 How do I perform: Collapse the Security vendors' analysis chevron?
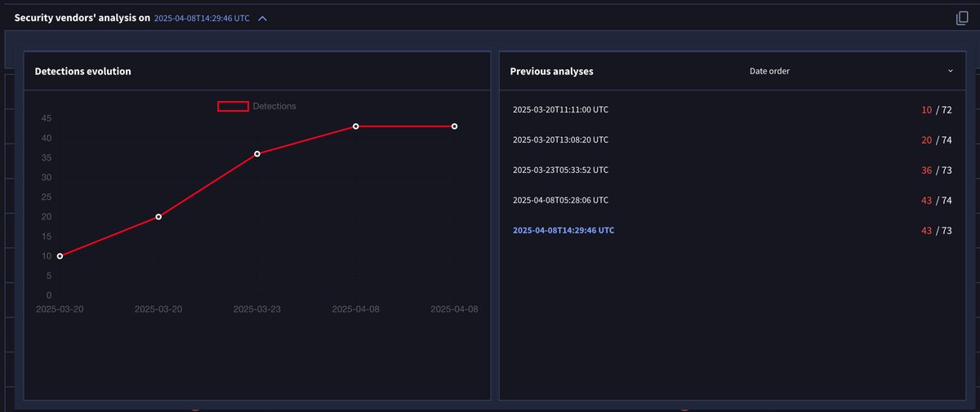coord(262,18)
